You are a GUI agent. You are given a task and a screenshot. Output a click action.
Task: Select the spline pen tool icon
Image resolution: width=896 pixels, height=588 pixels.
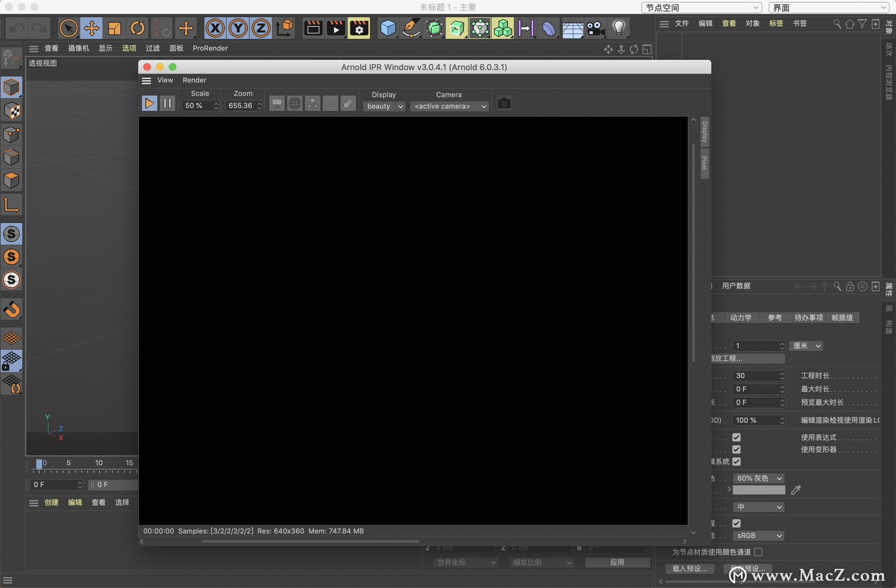[x=411, y=28]
